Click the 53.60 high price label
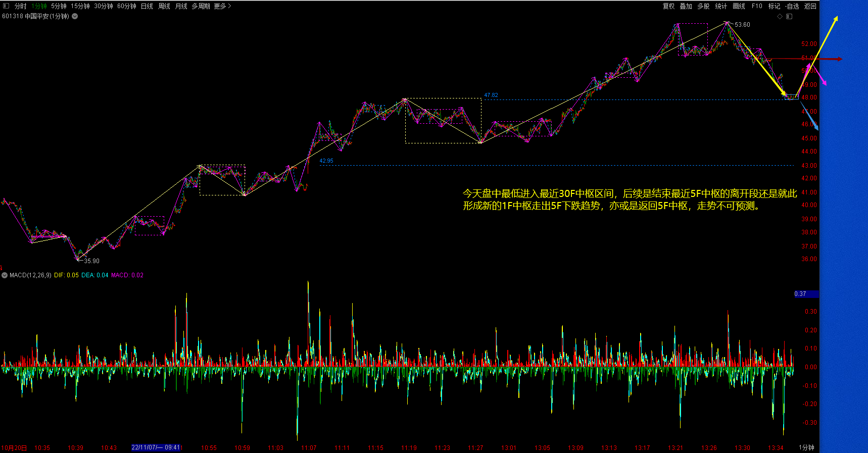Screen dimensions: 868x453 point(742,24)
